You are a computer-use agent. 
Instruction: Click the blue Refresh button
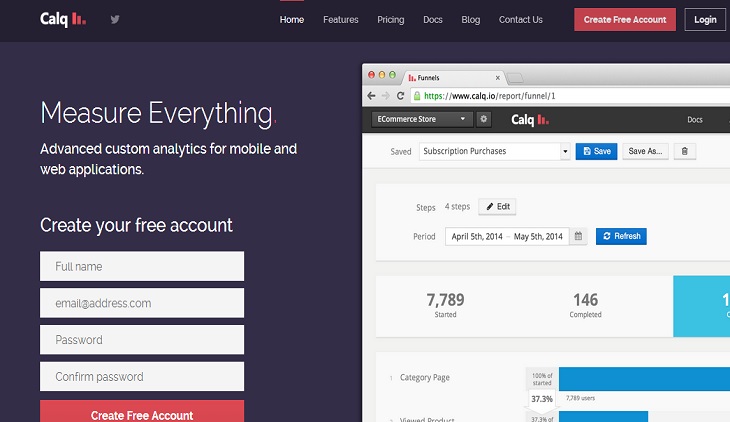click(621, 236)
